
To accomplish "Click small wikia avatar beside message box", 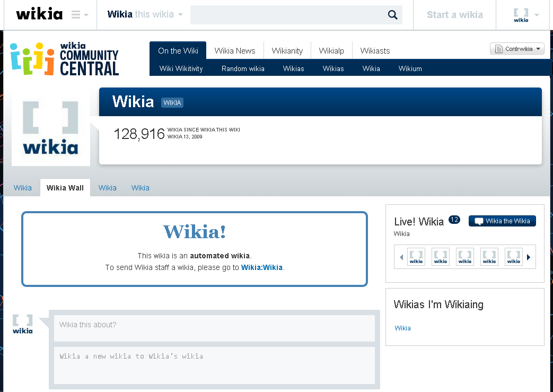I will (x=23, y=324).
